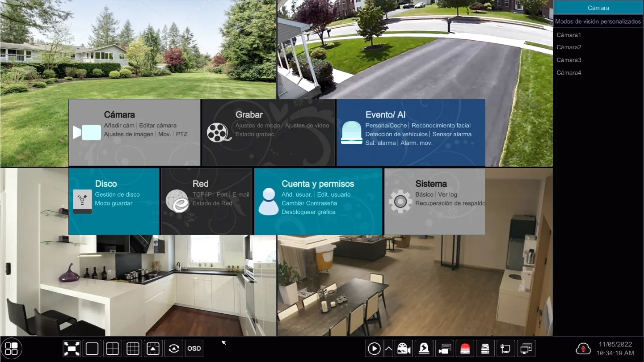Toggle the OSD overlay
This screenshot has width=644, height=362.
[x=194, y=349]
